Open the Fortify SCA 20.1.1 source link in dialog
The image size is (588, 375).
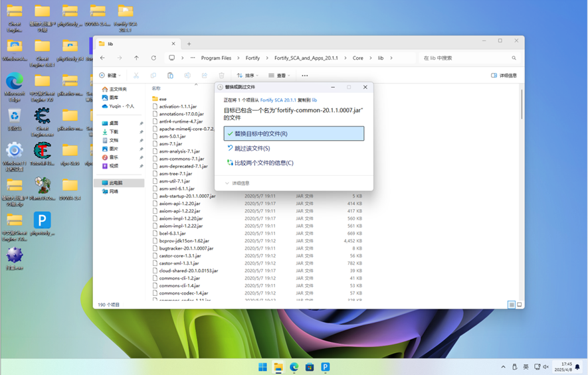(x=278, y=100)
